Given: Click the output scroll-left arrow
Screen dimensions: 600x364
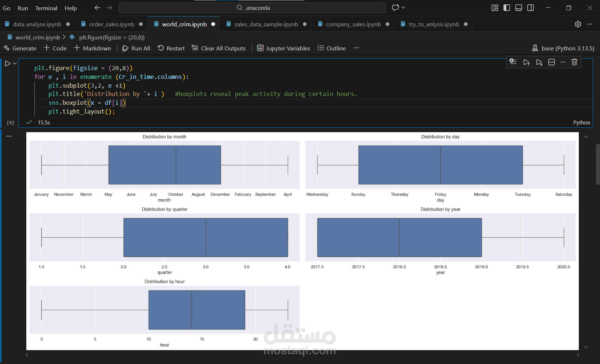Looking at the screenshot, I should (27, 355).
